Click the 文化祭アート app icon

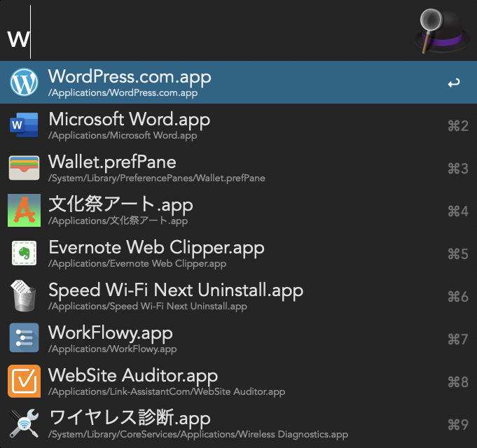click(24, 210)
